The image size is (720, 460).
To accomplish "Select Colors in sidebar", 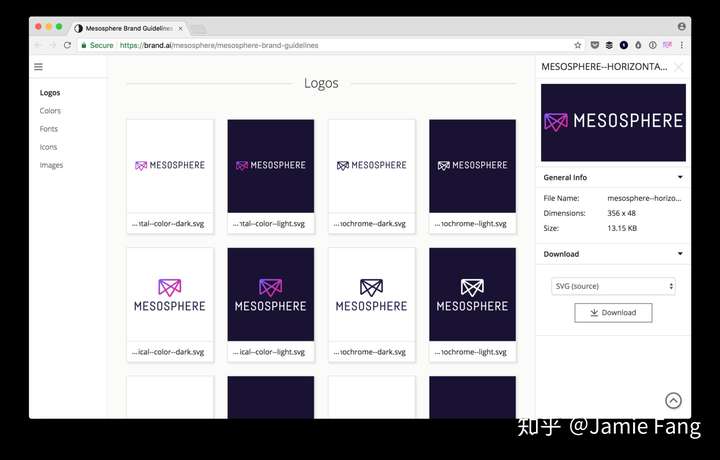I will [x=50, y=111].
